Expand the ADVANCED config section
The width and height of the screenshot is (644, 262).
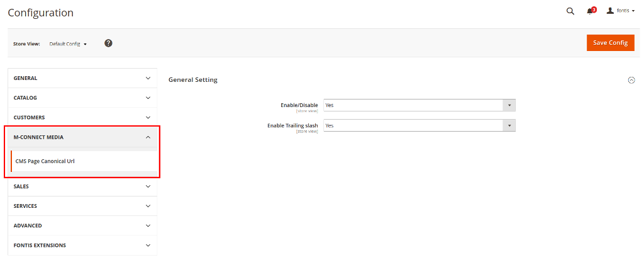[82, 225]
